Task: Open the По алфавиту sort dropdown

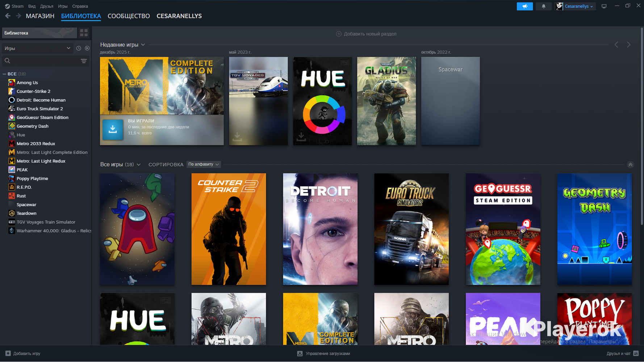Action: coord(204,164)
